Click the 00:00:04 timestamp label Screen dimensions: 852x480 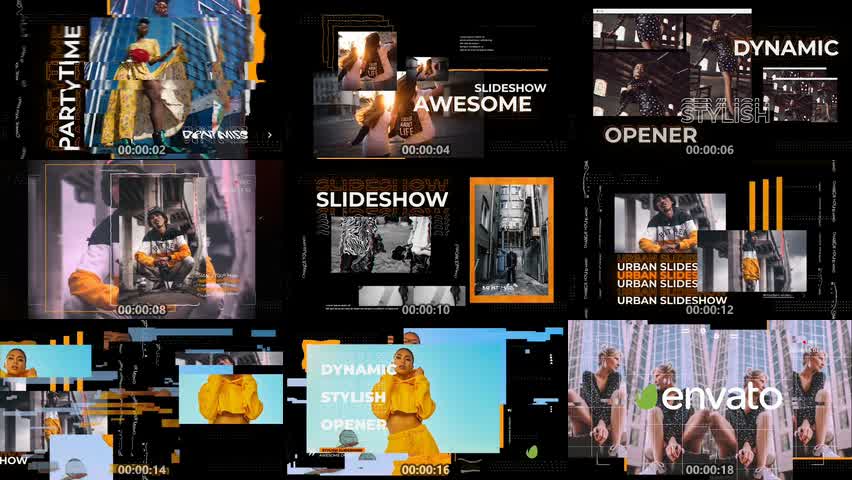point(426,149)
